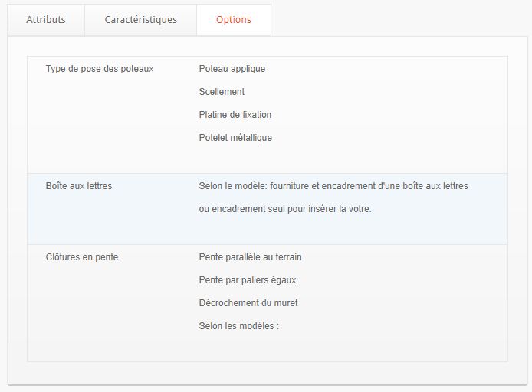Choose the 'Potelet métallique' entry
The height and width of the screenshot is (392, 532).
(x=235, y=138)
